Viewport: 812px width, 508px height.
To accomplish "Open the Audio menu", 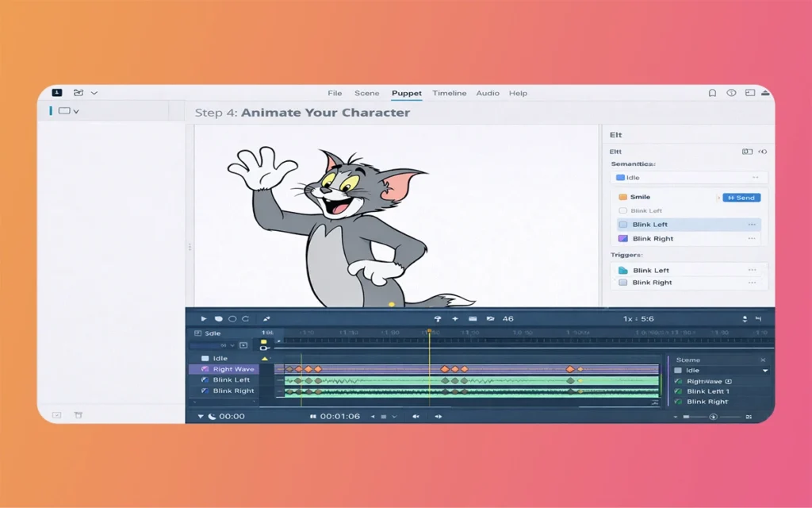I will pos(488,93).
